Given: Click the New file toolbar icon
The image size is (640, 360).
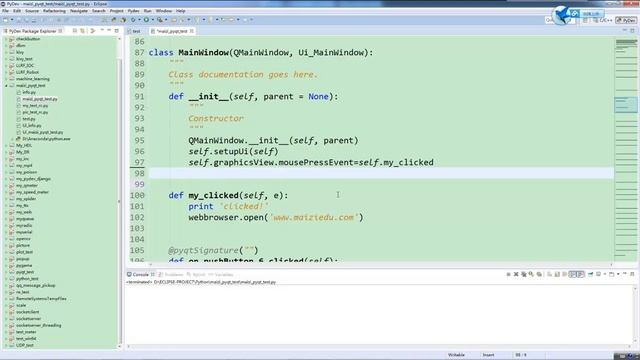Looking at the screenshot, I should [5, 20].
